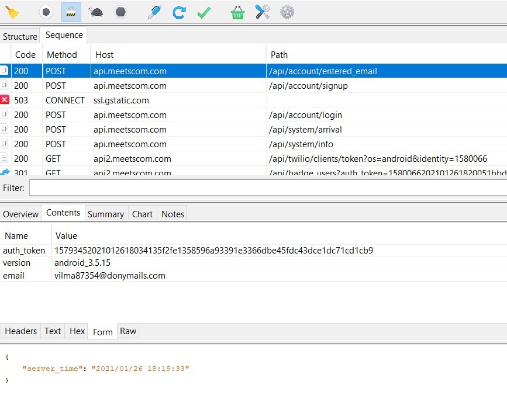
Task: Select the vilma87354@donymails.com value
Action: (109, 276)
